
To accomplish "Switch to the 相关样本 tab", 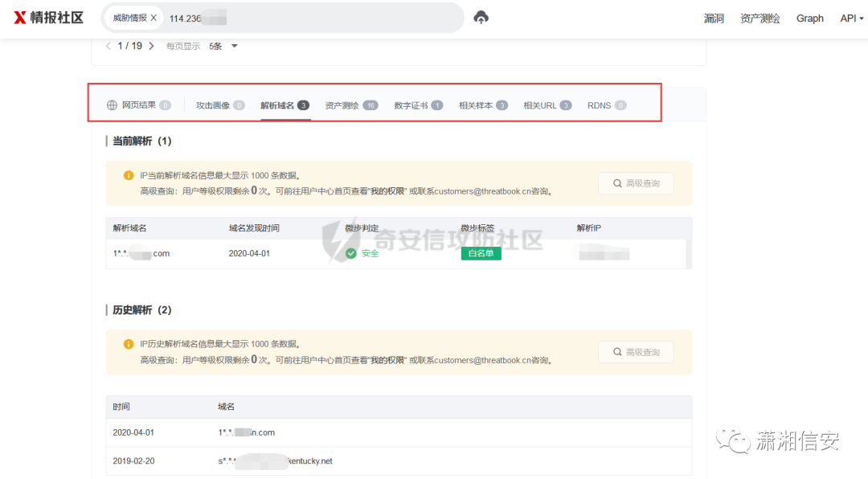I will click(483, 105).
